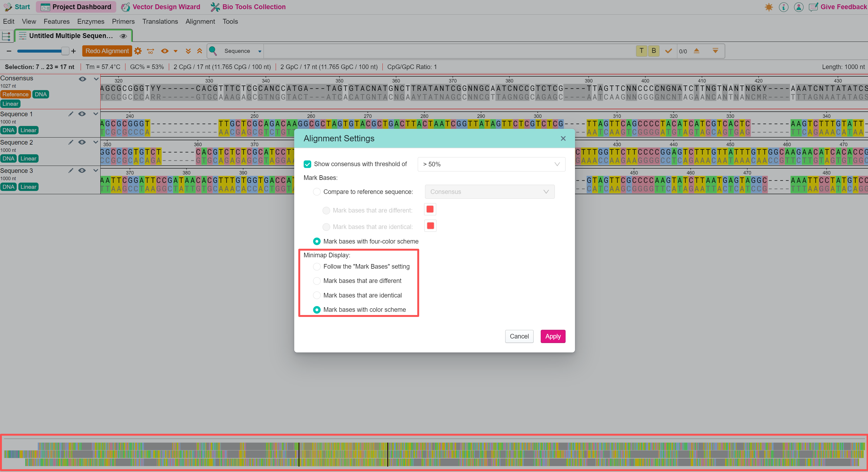Image resolution: width=868 pixels, height=472 pixels.
Task: Click the sun theme icon in top bar
Action: (768, 7)
